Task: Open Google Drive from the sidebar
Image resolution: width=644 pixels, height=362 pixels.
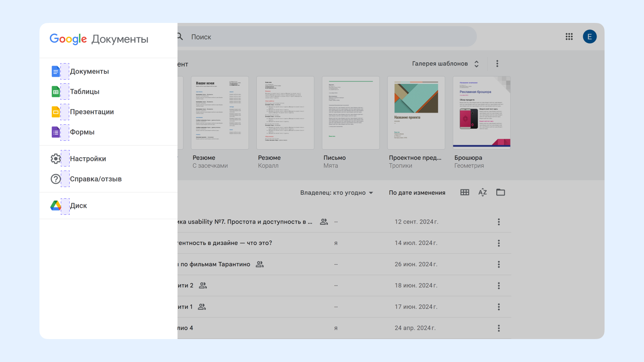Action: (x=55, y=206)
